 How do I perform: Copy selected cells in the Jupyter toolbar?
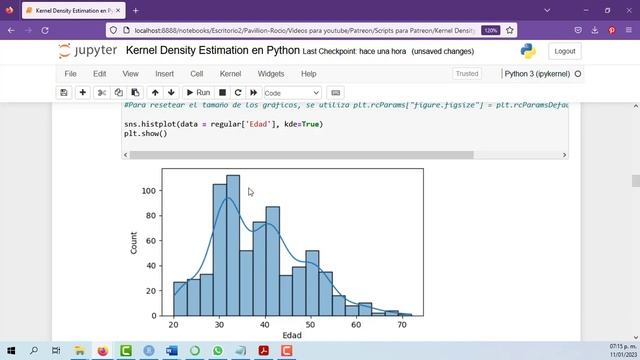pyautogui.click(x=118, y=93)
